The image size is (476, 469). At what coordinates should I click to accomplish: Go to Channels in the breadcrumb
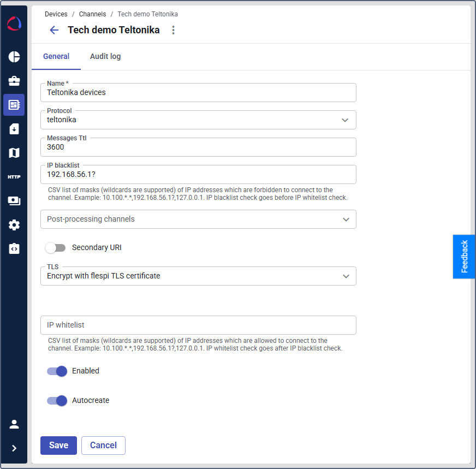(92, 14)
